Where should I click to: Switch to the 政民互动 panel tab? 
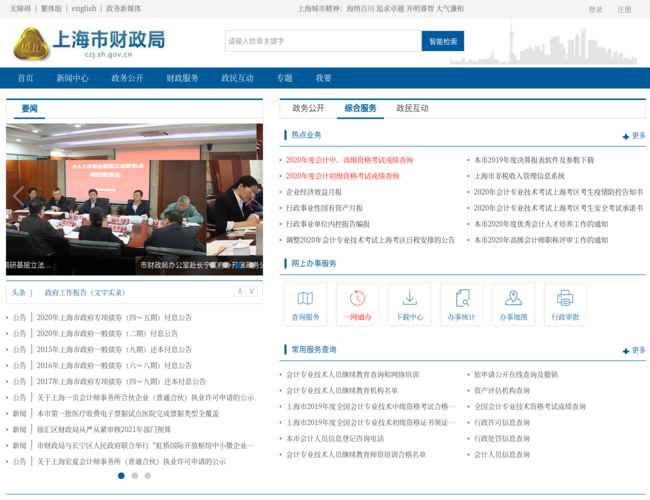pos(412,108)
